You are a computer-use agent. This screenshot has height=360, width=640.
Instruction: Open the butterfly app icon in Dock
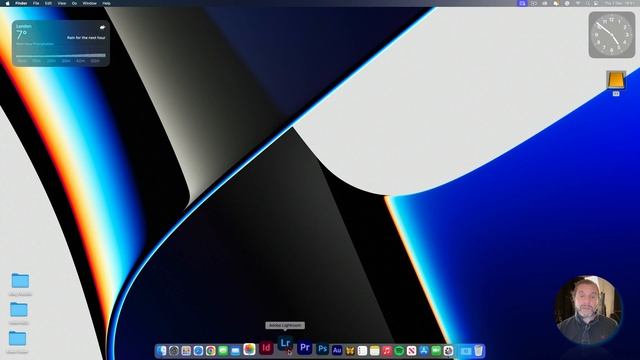pos(350,351)
